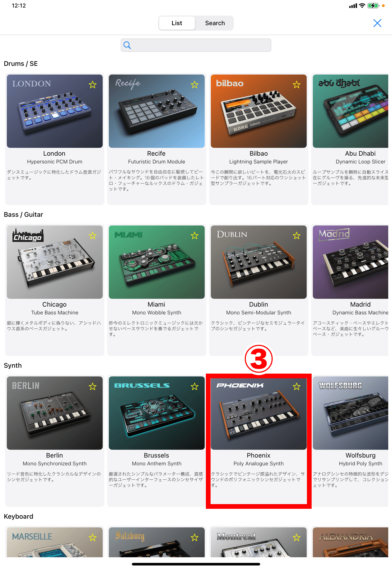Viewport: 392px width, 569px height.
Task: Select the Wolfsburg hybrid poly synth
Action: [350, 413]
